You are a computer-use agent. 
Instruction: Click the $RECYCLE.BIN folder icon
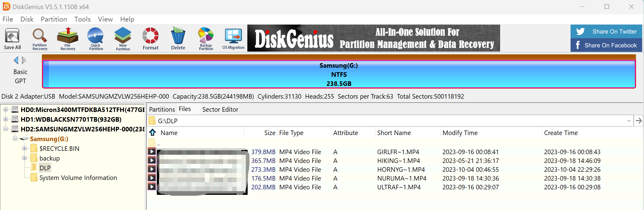tap(34, 148)
